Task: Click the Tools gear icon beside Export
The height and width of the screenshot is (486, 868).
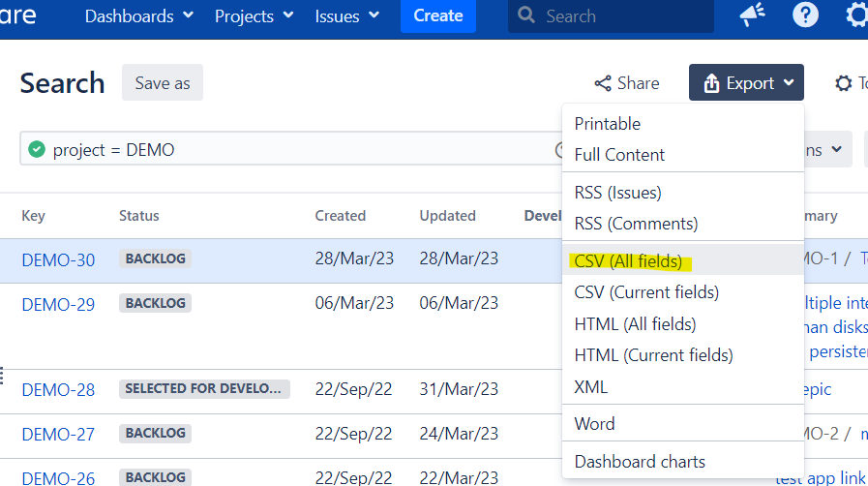Action: pos(843,83)
